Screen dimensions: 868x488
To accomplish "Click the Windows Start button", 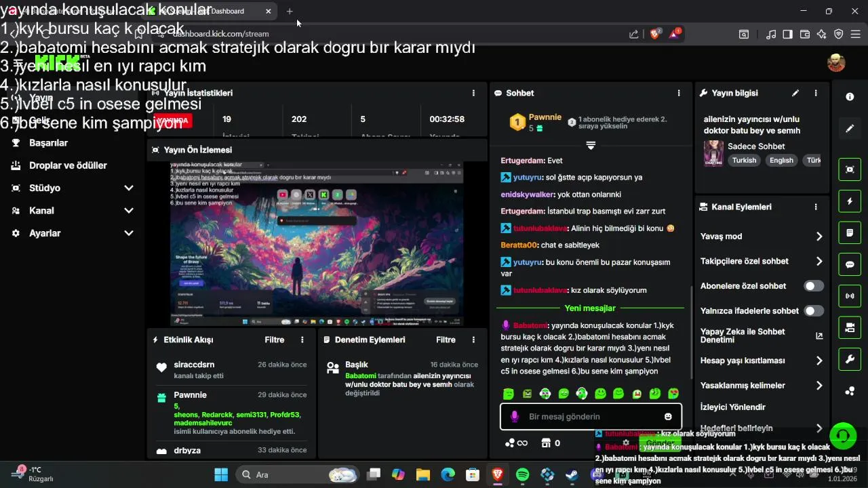I will coord(221,474).
